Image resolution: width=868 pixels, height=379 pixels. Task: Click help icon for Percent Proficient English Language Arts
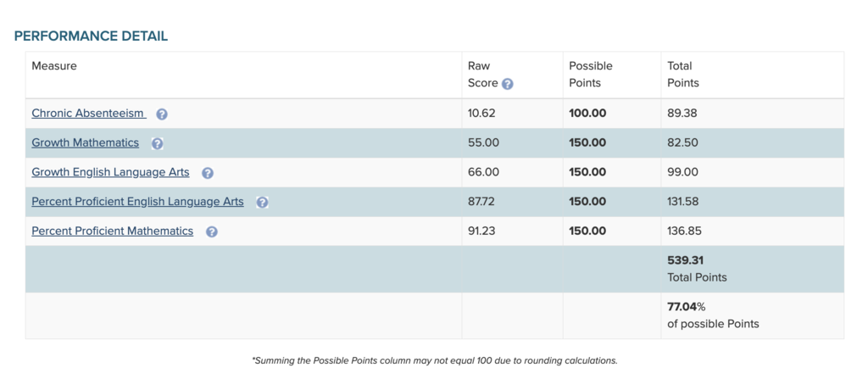[x=262, y=202]
